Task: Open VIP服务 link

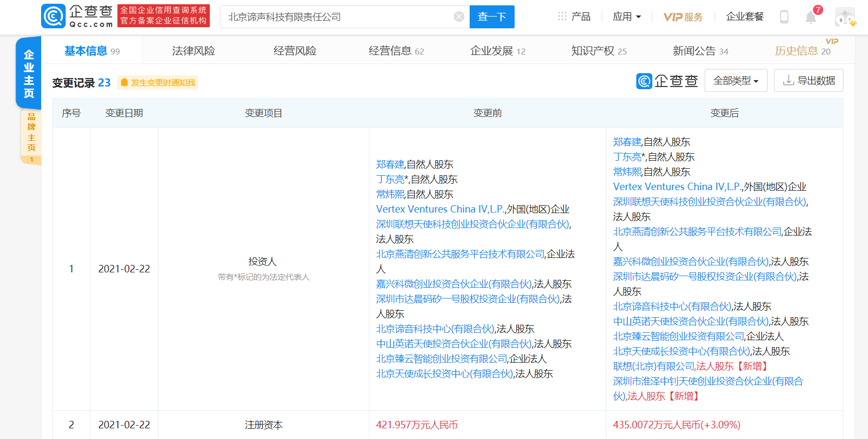Action: (683, 17)
